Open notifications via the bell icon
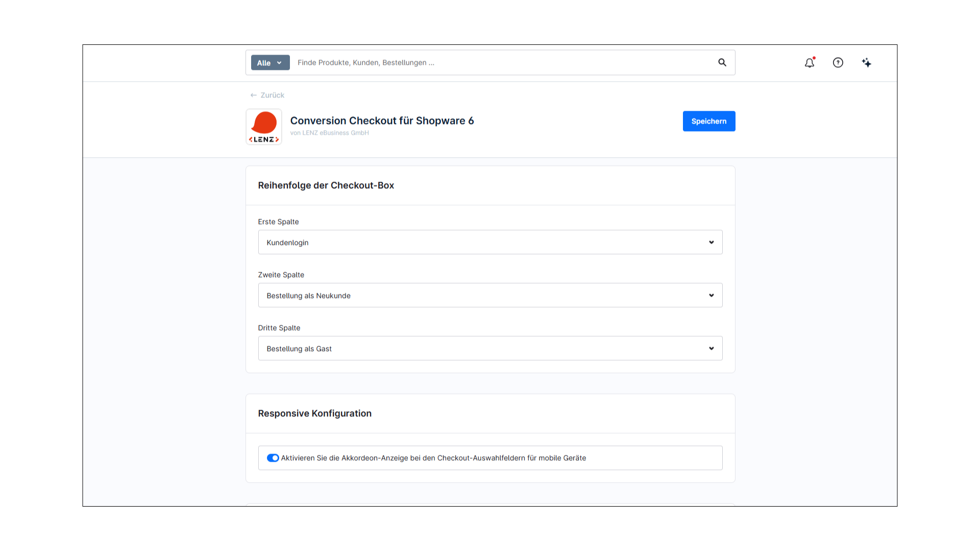 (810, 63)
